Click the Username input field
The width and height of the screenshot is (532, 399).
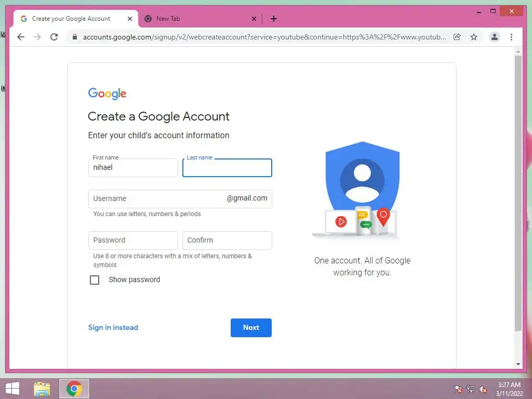coord(180,199)
